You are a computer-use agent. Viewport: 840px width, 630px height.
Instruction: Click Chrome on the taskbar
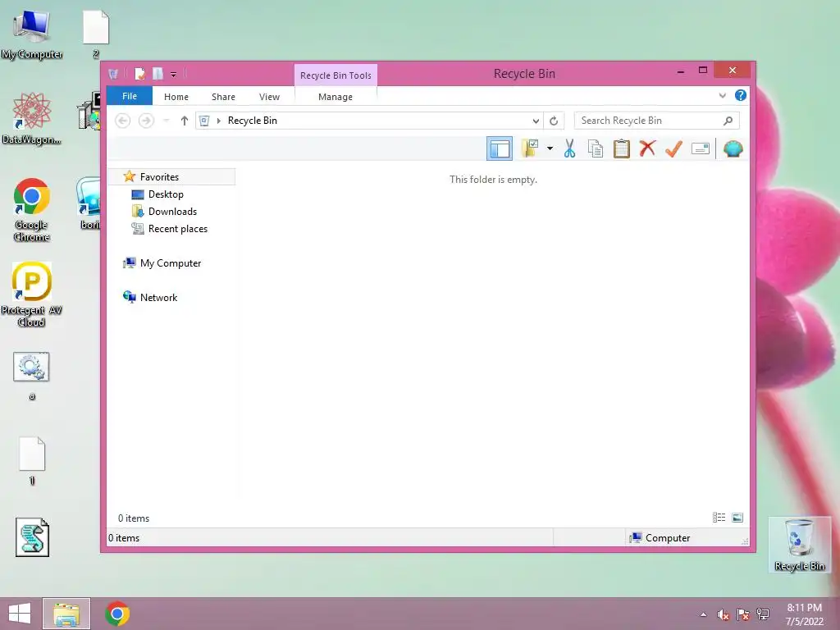(x=117, y=614)
